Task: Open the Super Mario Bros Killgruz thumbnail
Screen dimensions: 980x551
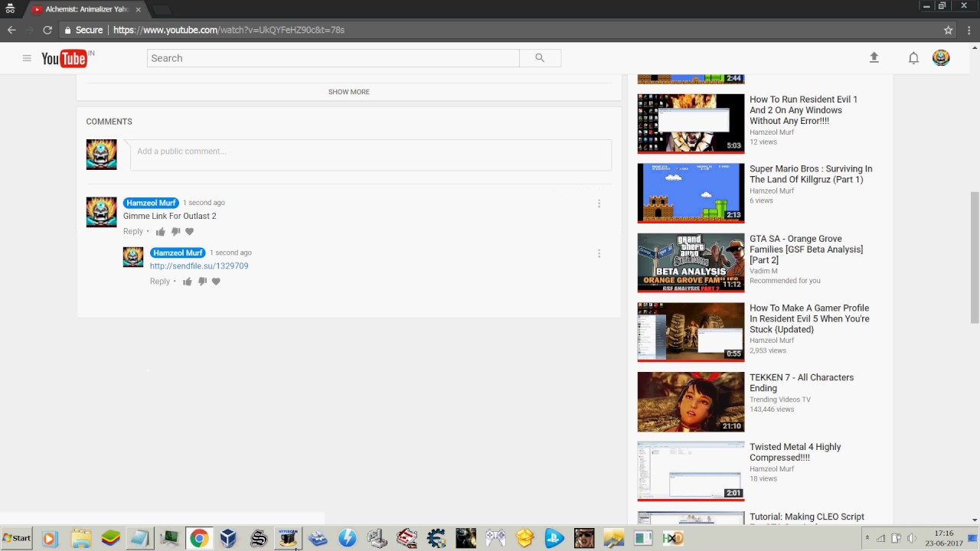Action: click(x=691, y=193)
